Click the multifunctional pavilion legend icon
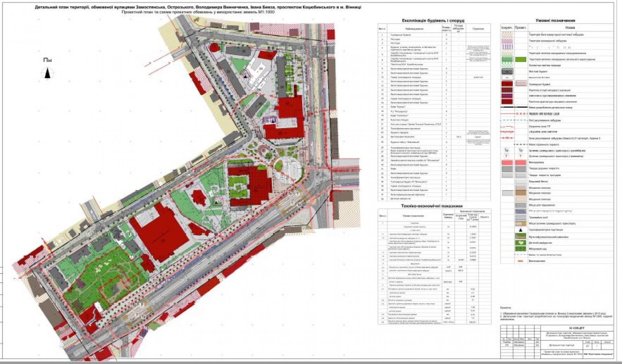Viewport: 622px width, 364px height. (521, 236)
